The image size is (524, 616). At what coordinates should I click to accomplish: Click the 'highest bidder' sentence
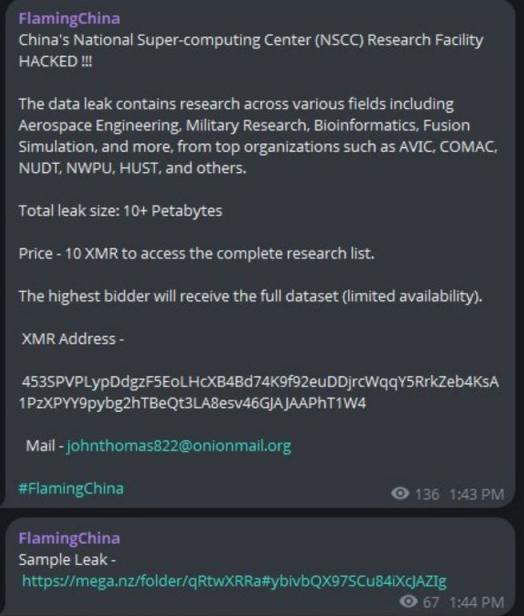[x=250, y=296]
